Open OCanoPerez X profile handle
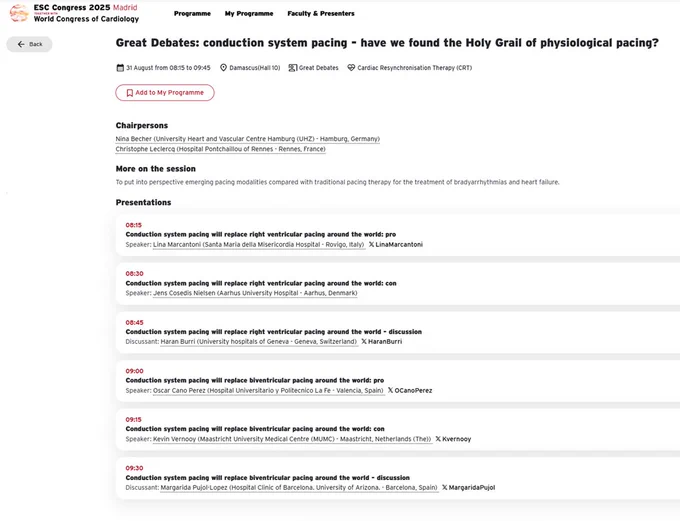This screenshot has height=521, width=680. pos(410,390)
